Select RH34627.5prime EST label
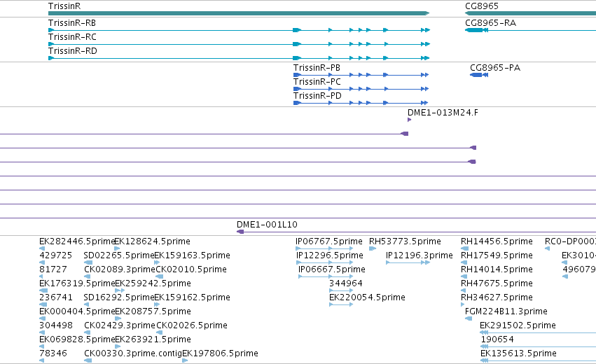Image resolution: width=596 pixels, height=364 pixels. [497, 297]
